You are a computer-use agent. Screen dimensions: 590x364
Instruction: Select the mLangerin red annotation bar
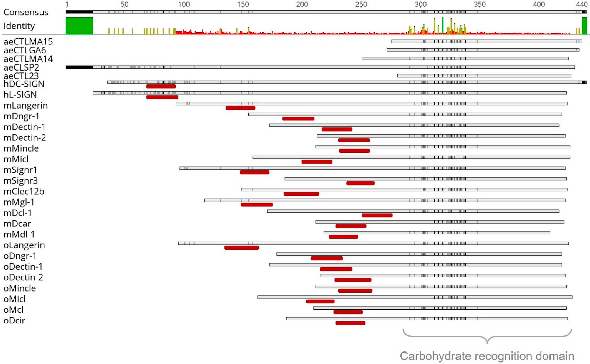click(240, 108)
